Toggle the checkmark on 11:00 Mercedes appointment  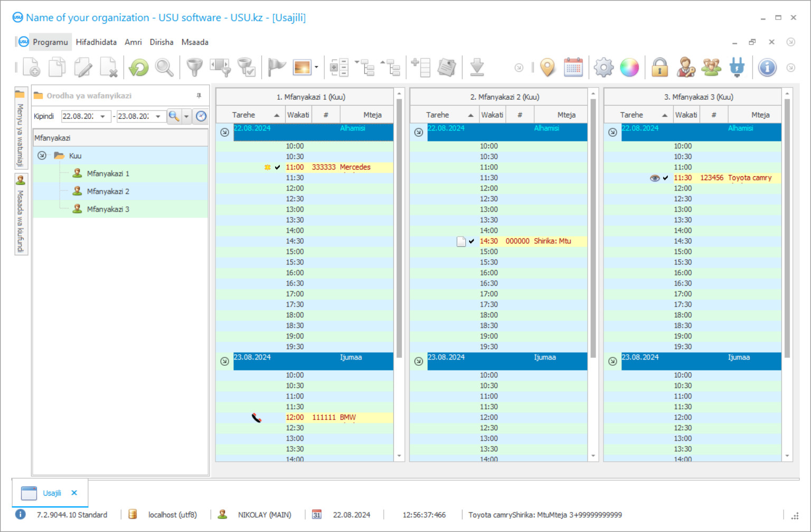pyautogui.click(x=278, y=167)
